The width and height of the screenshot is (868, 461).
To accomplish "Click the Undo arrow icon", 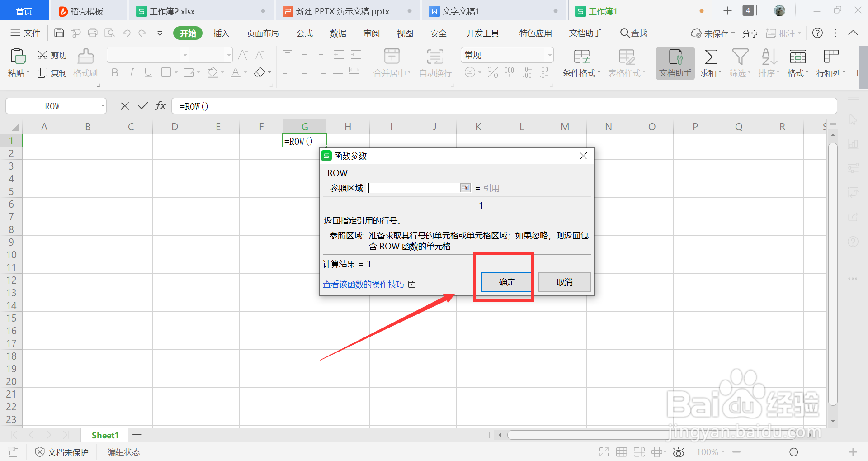I will (x=127, y=33).
